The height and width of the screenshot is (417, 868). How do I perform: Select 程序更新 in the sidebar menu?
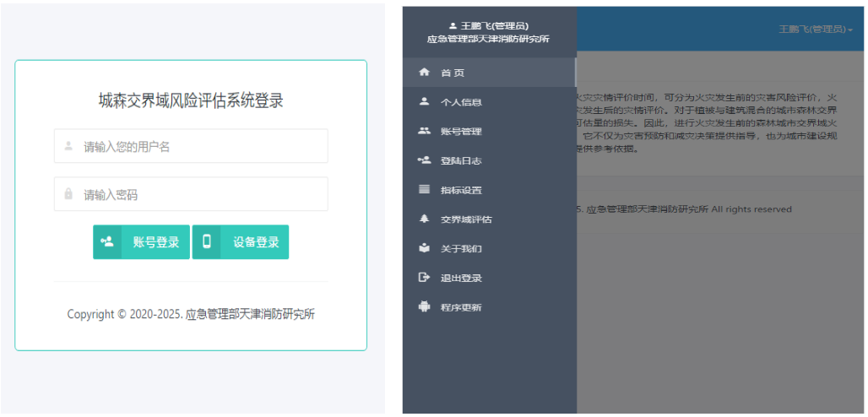click(461, 308)
